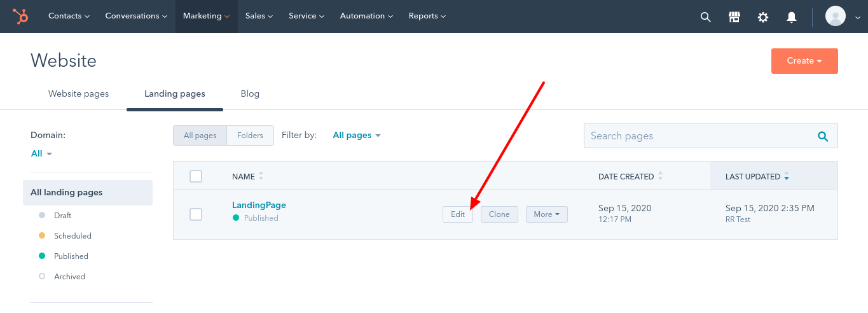The width and height of the screenshot is (868, 313).
Task: Open the Create dropdown button
Action: coord(804,61)
